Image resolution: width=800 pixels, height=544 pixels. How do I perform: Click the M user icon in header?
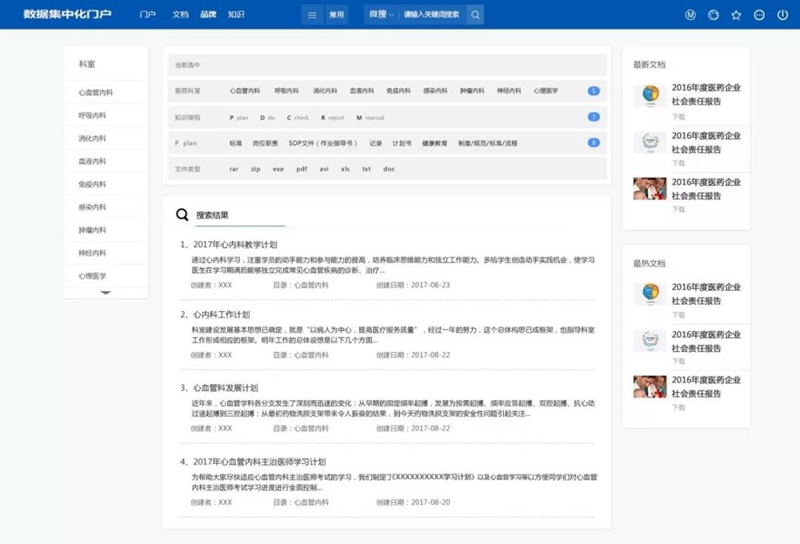[690, 15]
